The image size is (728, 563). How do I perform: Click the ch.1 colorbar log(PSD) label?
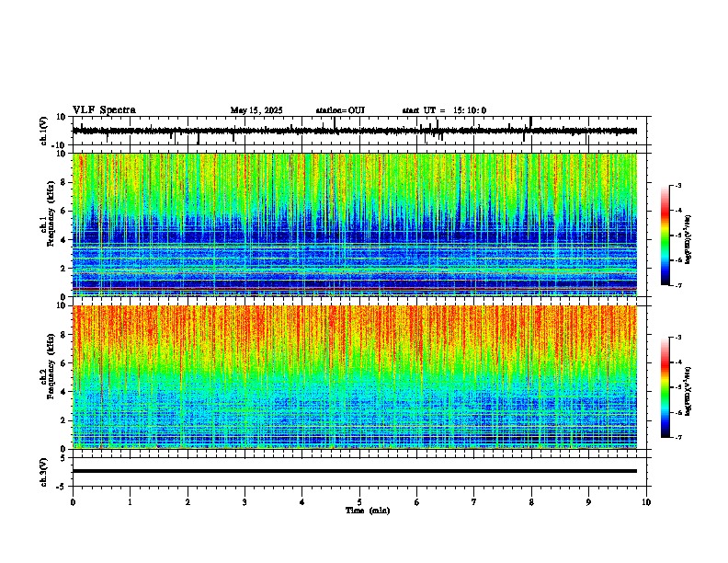pyautogui.click(x=688, y=240)
